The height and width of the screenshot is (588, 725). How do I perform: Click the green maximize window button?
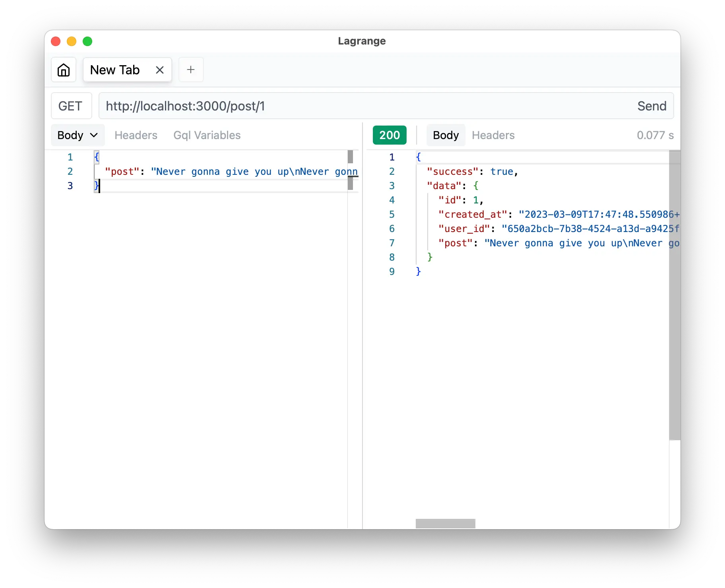point(87,41)
